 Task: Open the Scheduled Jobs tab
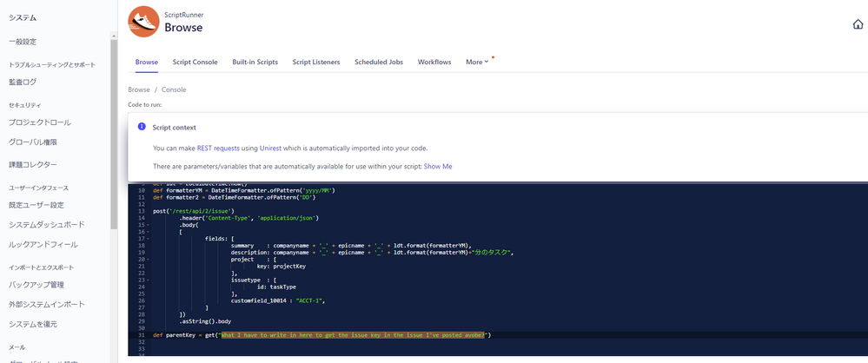click(379, 62)
